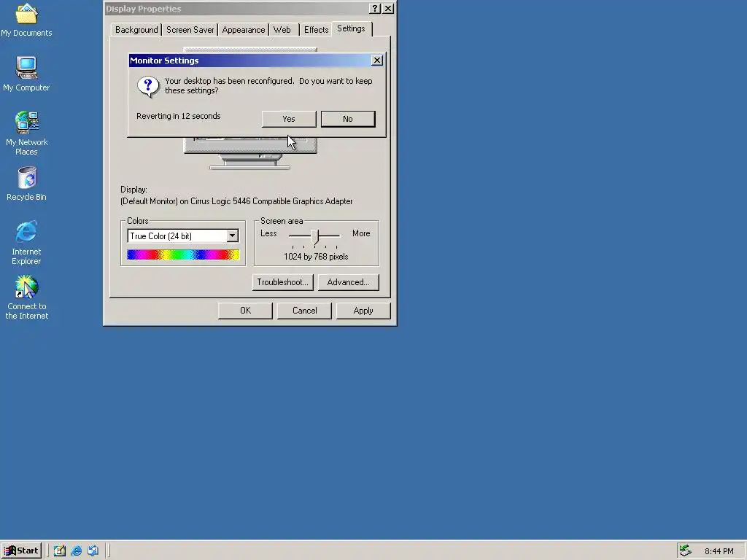This screenshot has height=560, width=747.
Task: Click the Troubleshoot... button
Action: coord(282,282)
